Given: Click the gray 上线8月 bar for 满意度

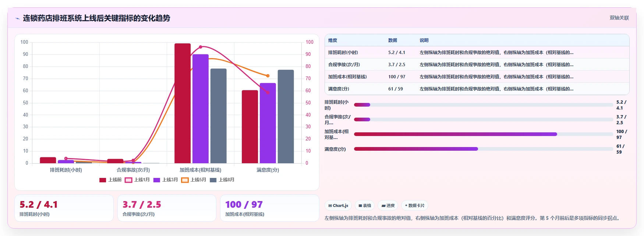Looking at the screenshot, I should [286, 117].
